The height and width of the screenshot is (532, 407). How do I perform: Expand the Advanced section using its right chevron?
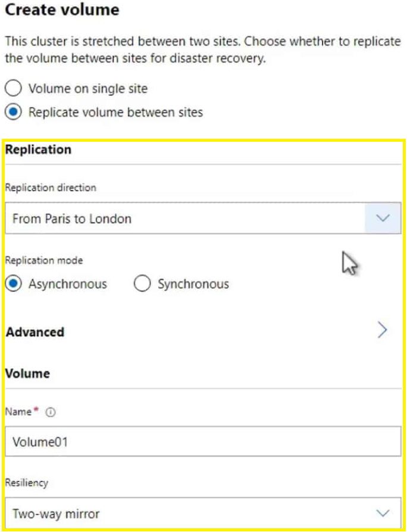382,330
